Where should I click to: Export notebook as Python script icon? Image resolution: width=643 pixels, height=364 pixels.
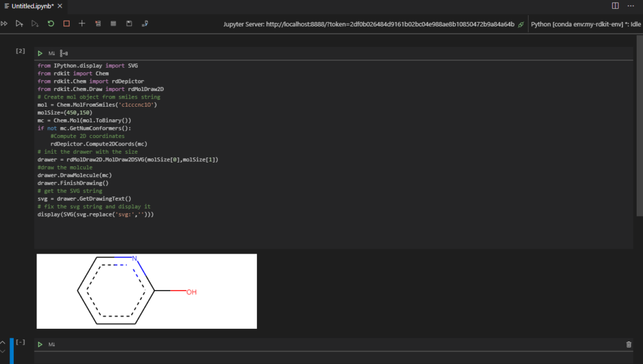pyautogui.click(x=145, y=24)
